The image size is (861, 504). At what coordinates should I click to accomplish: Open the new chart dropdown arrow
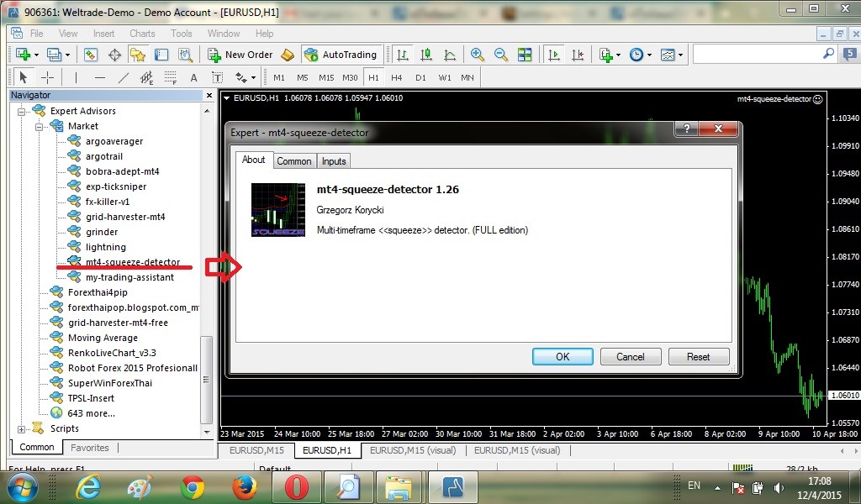tap(36, 55)
